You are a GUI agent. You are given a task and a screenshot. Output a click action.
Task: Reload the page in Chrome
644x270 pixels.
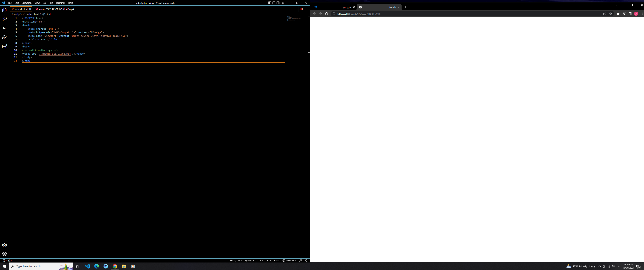click(326, 14)
